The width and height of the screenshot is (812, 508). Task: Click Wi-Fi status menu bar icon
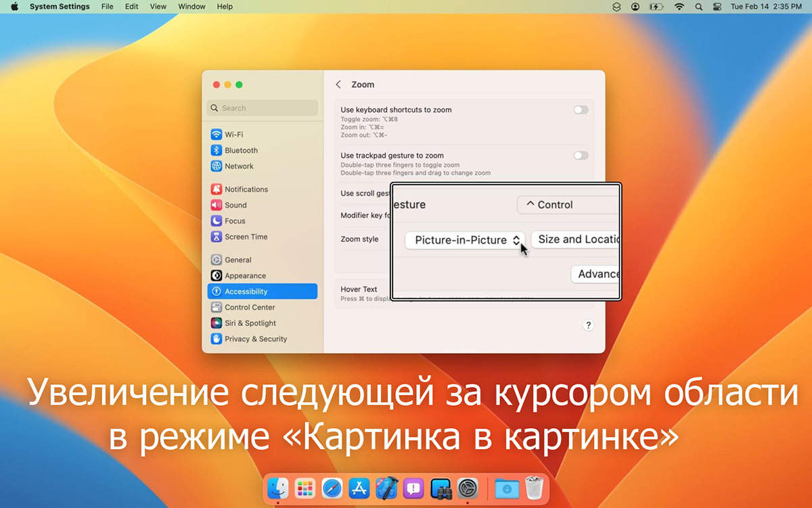pos(679,7)
